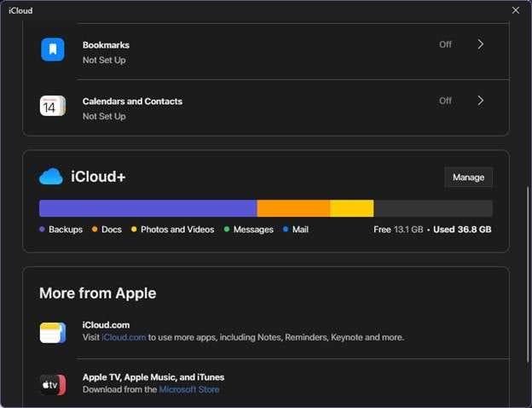Click the grey free-space bar segment
Screen dimensions: 532x408
pyautogui.click(x=433, y=208)
